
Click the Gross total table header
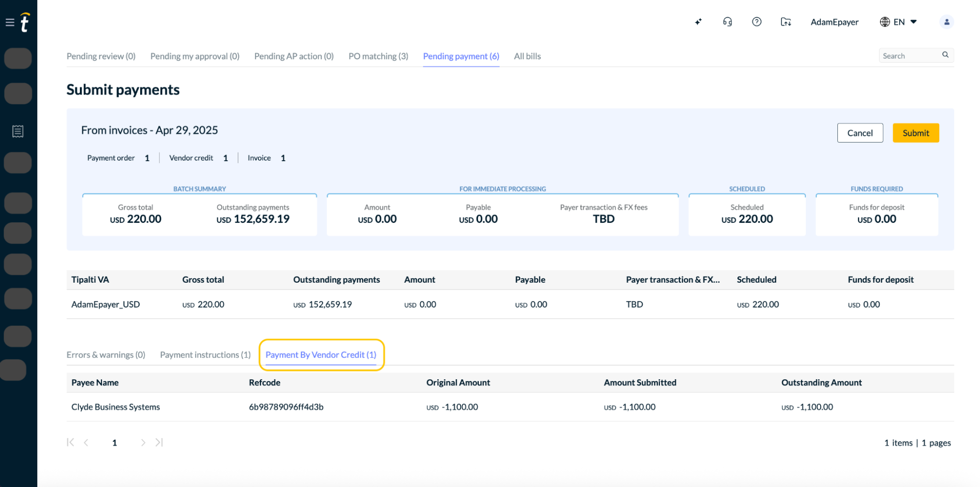(x=203, y=280)
